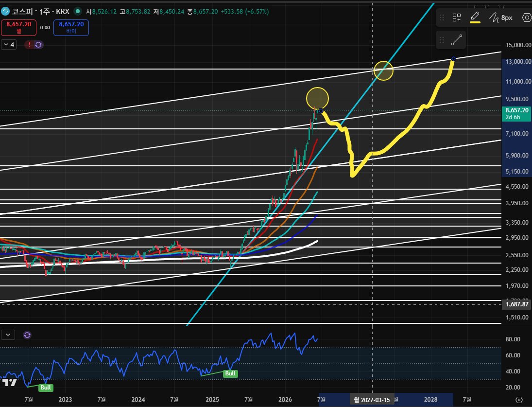Open the pencil line color picker

475,18
